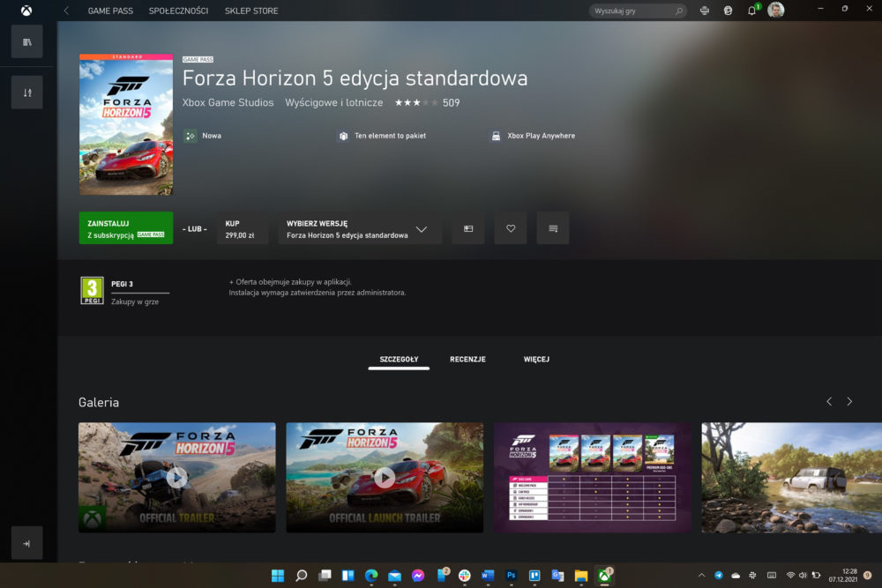882x588 pixels.
Task: Switch to the RECENZJE tab
Action: pos(467,359)
